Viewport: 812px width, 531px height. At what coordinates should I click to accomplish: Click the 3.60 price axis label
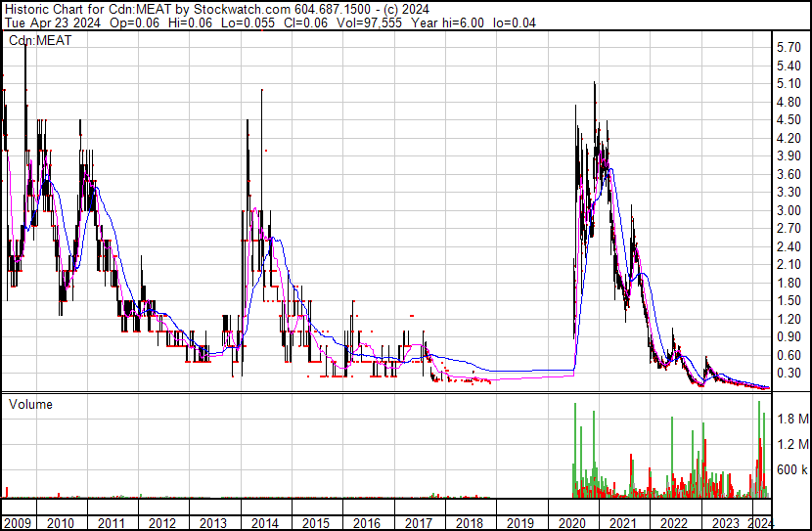click(x=789, y=174)
